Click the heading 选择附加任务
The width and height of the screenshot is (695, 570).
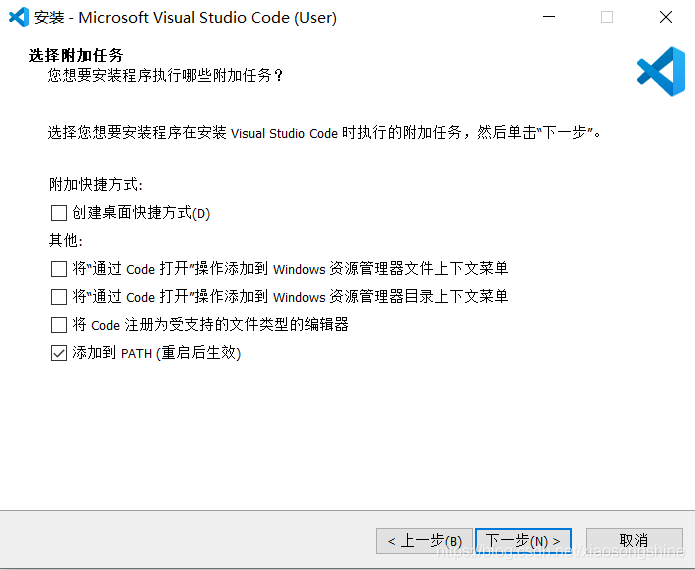coord(76,55)
